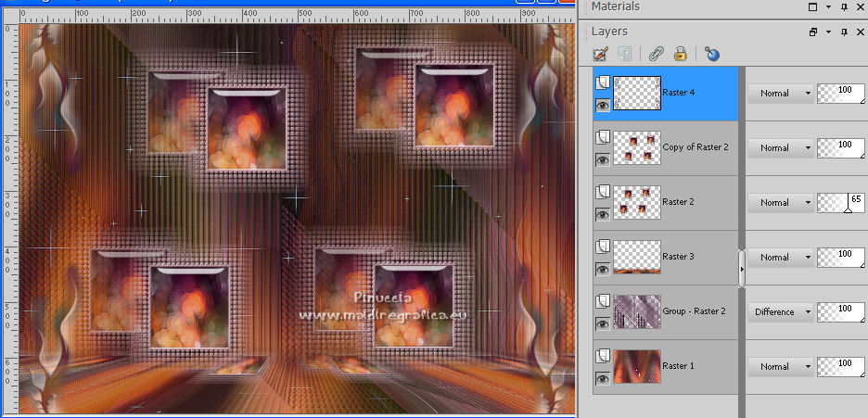Click the "Raster 3" layer name

(678, 257)
